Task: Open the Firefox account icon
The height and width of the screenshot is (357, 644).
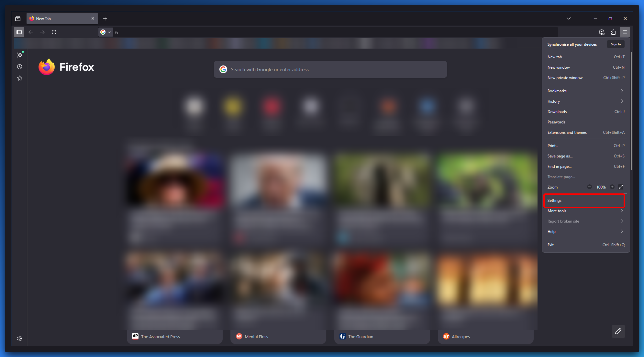Action: (602, 32)
